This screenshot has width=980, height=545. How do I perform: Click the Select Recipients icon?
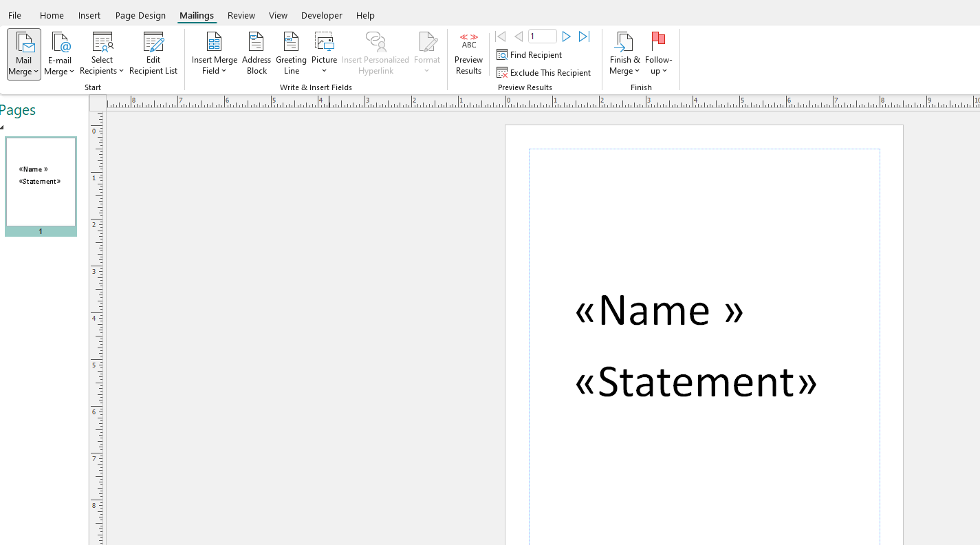pos(102,42)
